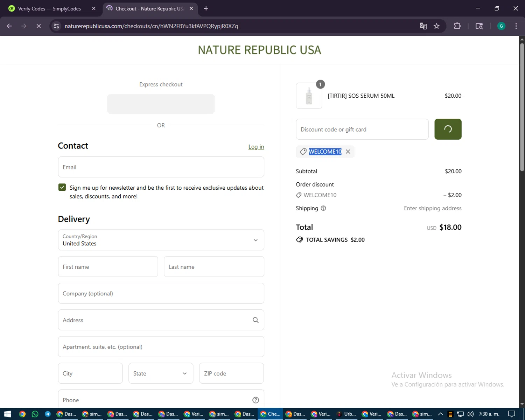This screenshot has width=525, height=420.
Task: Open the Chrome three-dot menu
Action: coord(516,26)
